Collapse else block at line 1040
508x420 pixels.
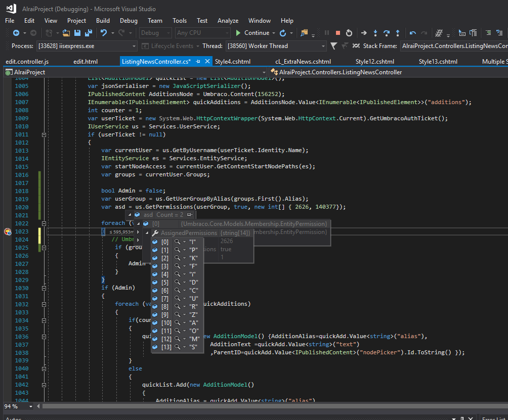44,369
